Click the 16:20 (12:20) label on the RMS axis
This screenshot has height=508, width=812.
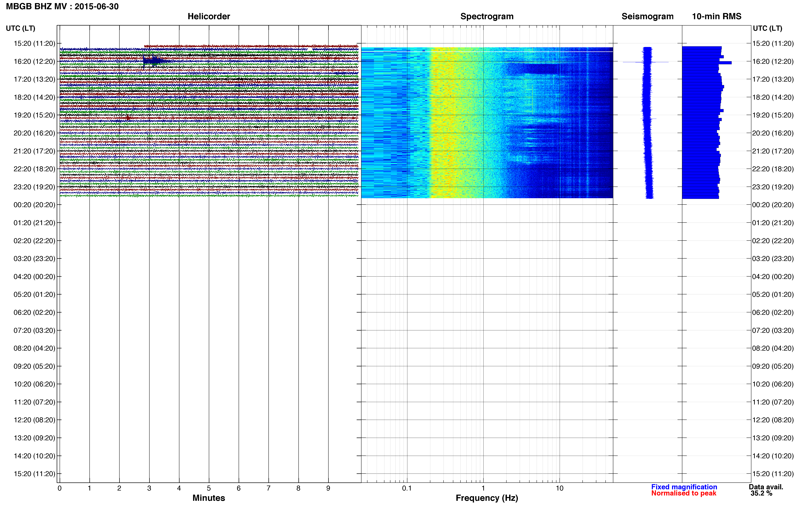click(773, 62)
